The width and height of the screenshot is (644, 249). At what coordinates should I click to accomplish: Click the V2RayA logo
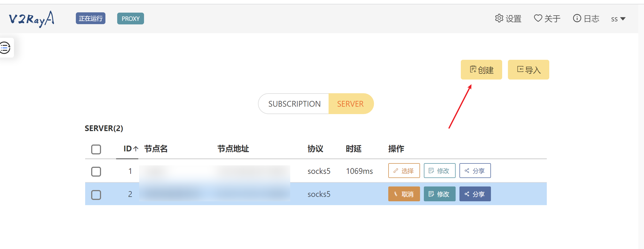[31, 19]
